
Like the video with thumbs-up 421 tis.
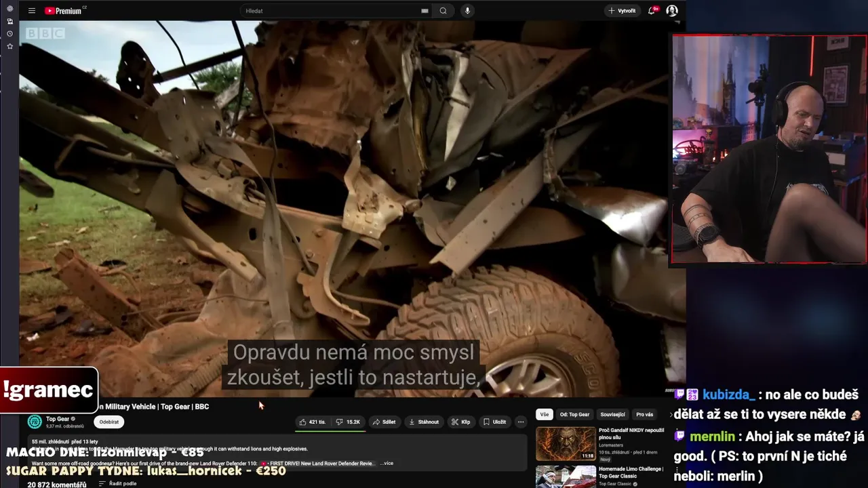tap(313, 422)
